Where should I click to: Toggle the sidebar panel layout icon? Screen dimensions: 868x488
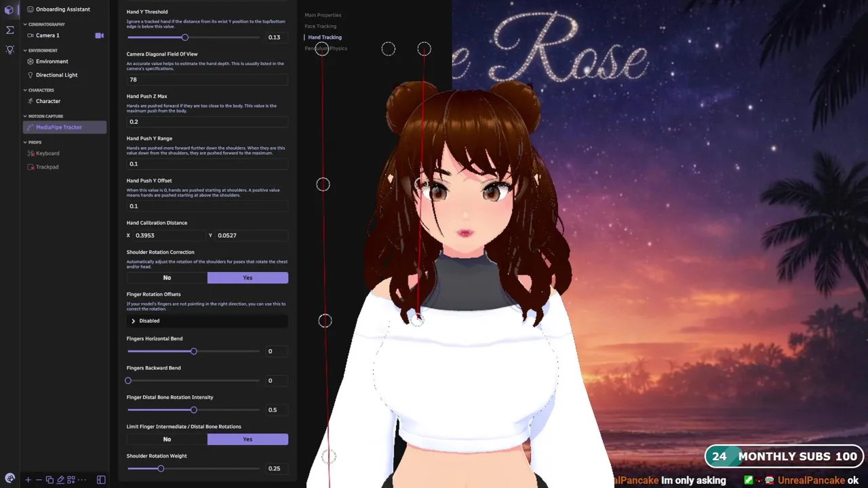pos(101,480)
